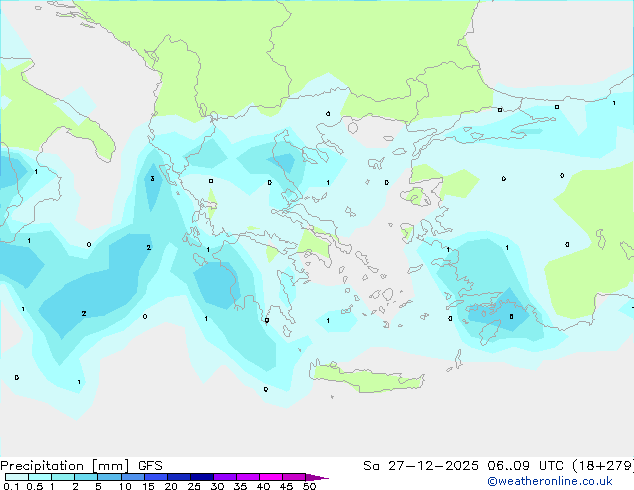Click the '25' legend scale label
Image resolution: width=634 pixels, height=490 pixels.
[x=194, y=486]
